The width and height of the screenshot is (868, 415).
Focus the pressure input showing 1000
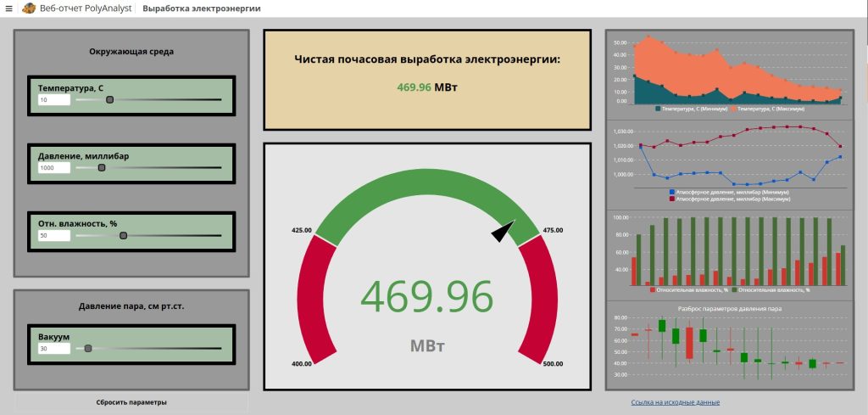pos(53,168)
